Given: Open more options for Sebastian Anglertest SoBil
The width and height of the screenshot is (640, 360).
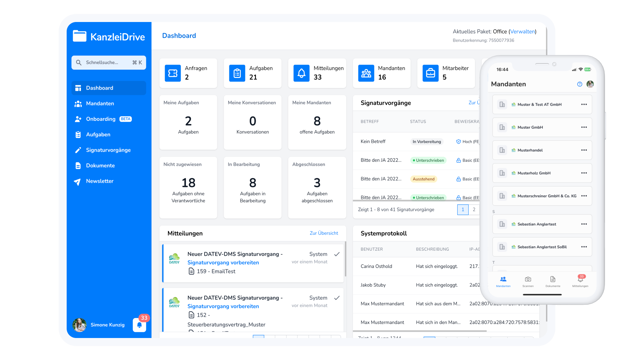Looking at the screenshot, I should point(584,247).
